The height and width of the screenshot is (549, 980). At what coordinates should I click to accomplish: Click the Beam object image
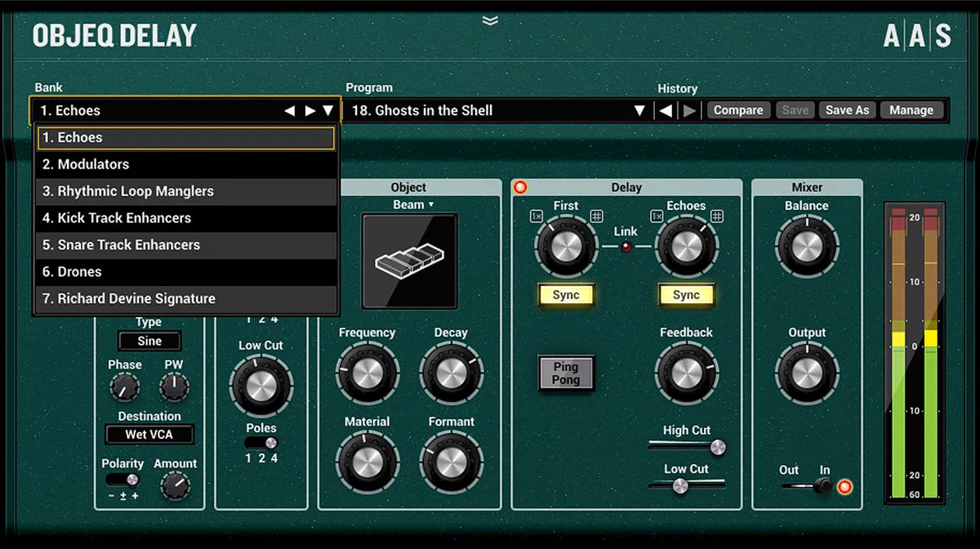click(x=409, y=261)
